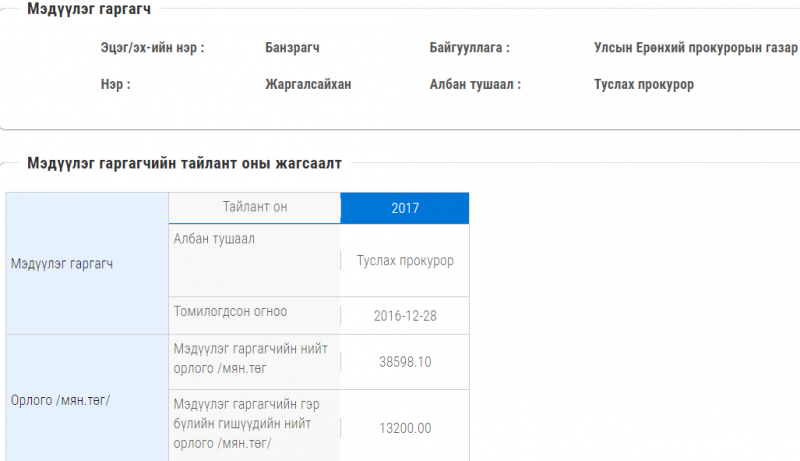Click 'Туслах прокурор' in the top info panel

(x=643, y=85)
